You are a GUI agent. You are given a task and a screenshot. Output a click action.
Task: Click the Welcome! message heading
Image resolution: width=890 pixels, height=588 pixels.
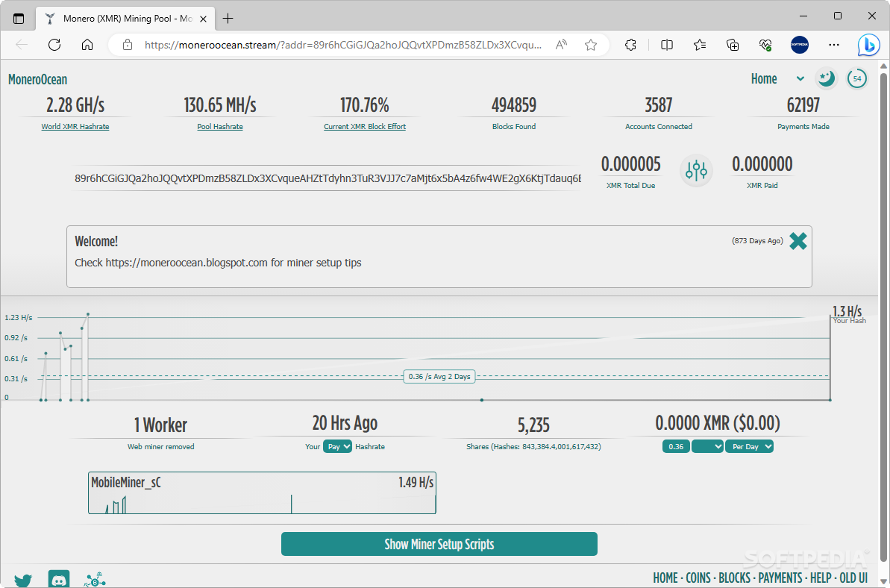point(96,241)
